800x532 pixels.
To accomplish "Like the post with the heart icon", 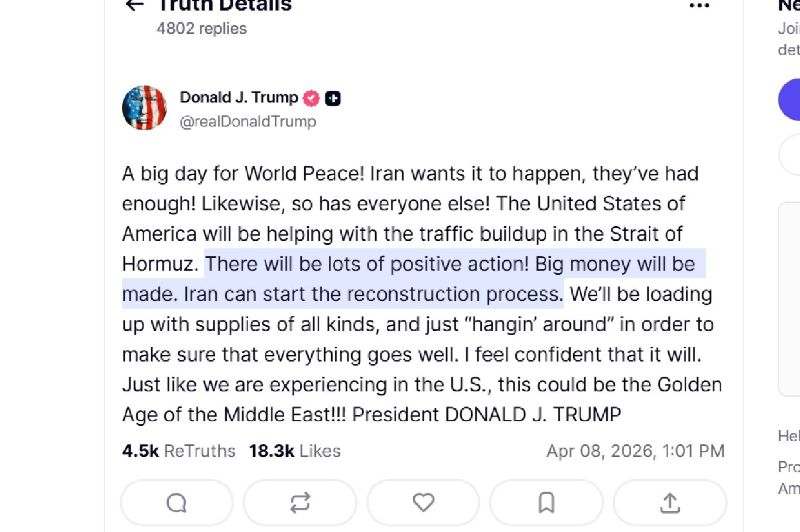I will (x=423, y=503).
